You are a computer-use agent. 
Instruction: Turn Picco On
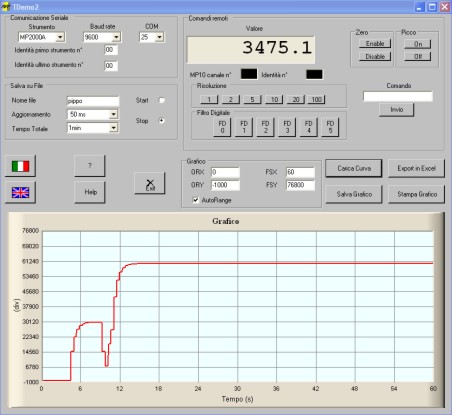[418, 44]
